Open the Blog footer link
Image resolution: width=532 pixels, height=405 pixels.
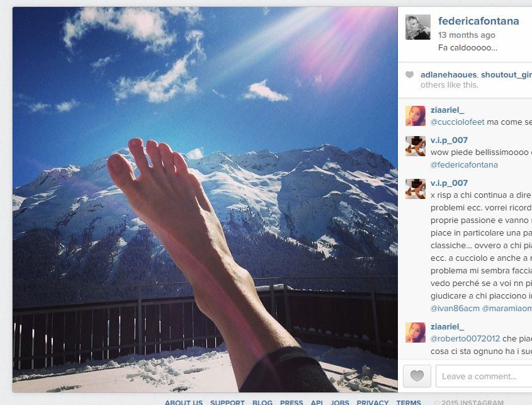(263, 402)
